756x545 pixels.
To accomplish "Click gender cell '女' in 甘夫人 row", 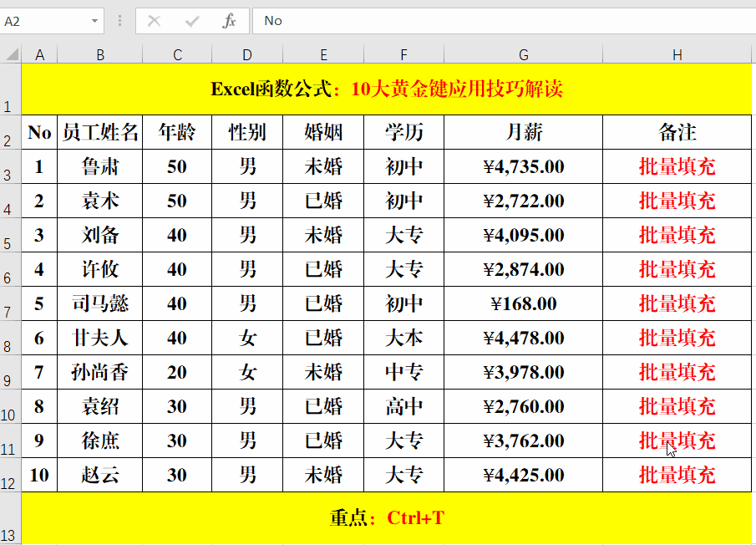I will click(x=247, y=338).
